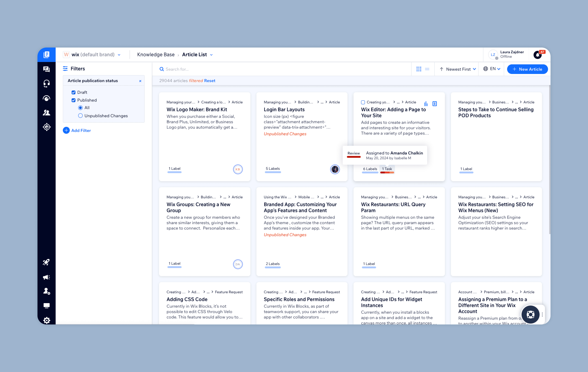Open the chat messages sidebar icon
Viewport: 588px width, 372px height.
pyautogui.click(x=46, y=69)
